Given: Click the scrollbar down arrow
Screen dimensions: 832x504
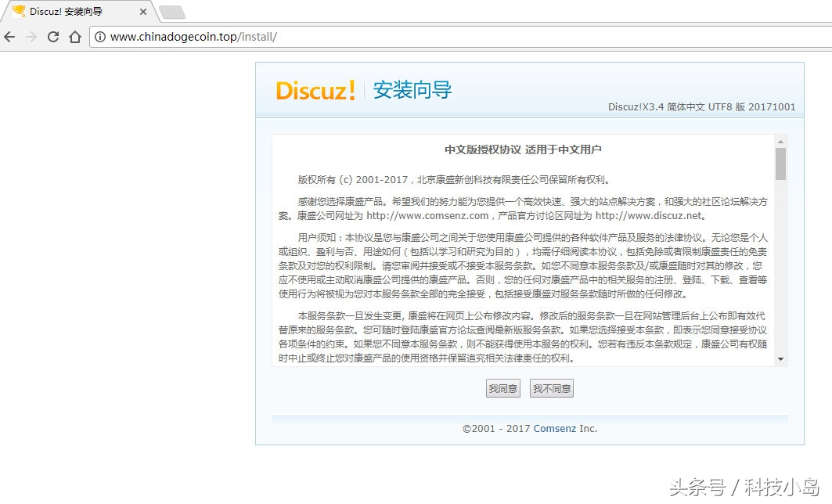Looking at the screenshot, I should click(780, 360).
